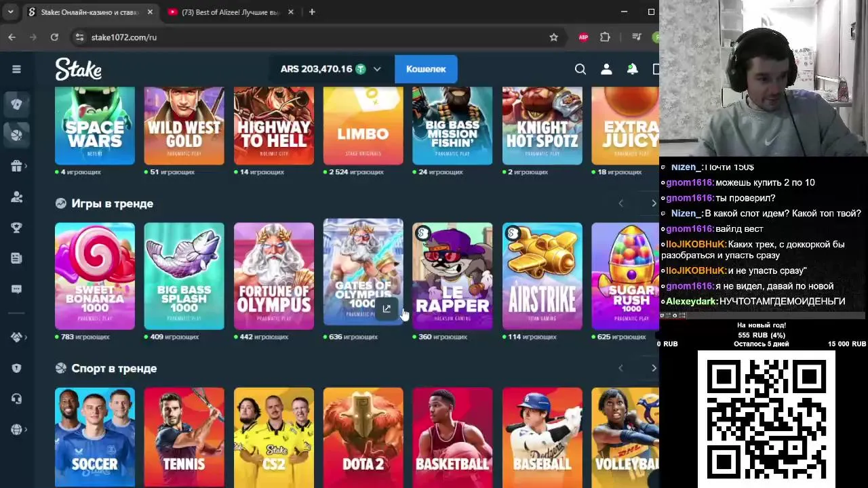Click the QR code in stream overlay
Image resolution: width=868 pixels, height=488 pixels.
(x=766, y=419)
